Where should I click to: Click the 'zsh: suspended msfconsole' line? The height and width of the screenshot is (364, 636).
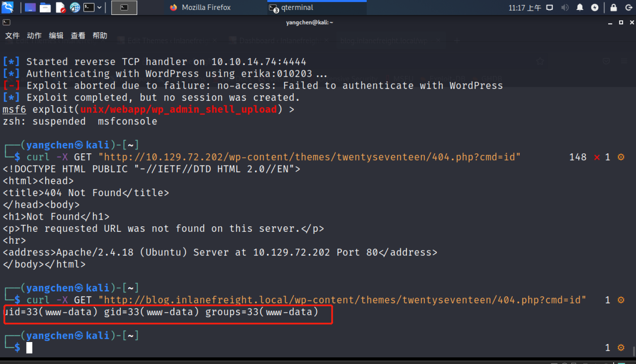(x=80, y=121)
